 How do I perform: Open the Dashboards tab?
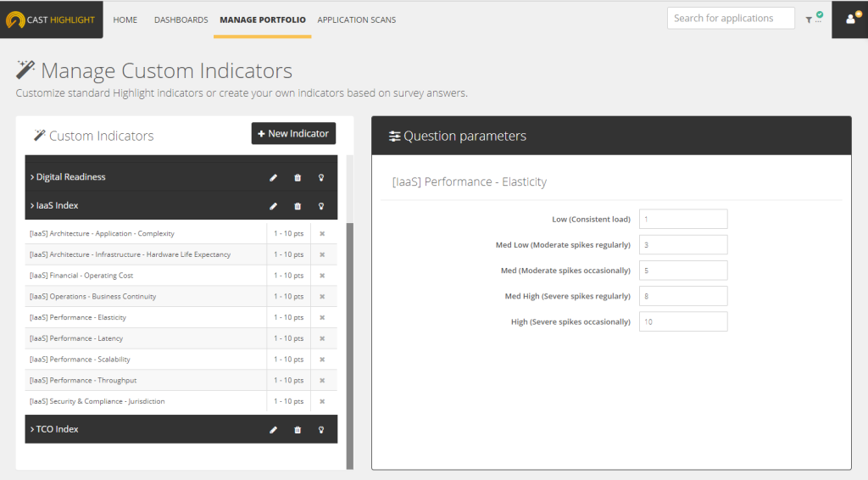tap(181, 20)
